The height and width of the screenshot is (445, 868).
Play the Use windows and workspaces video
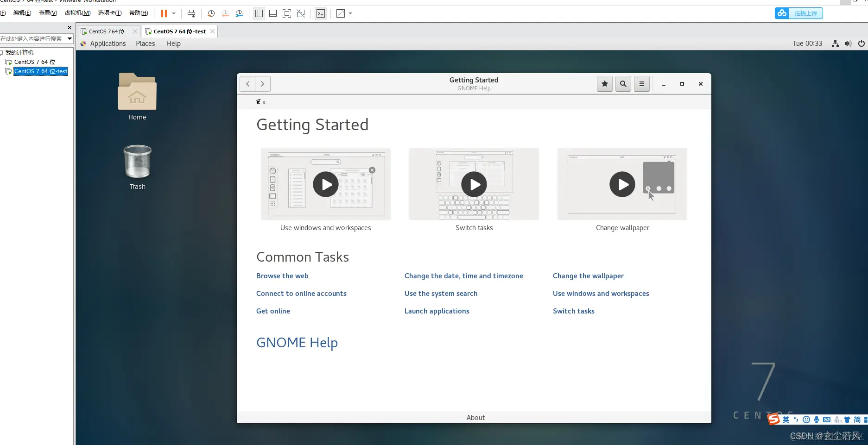pyautogui.click(x=326, y=184)
